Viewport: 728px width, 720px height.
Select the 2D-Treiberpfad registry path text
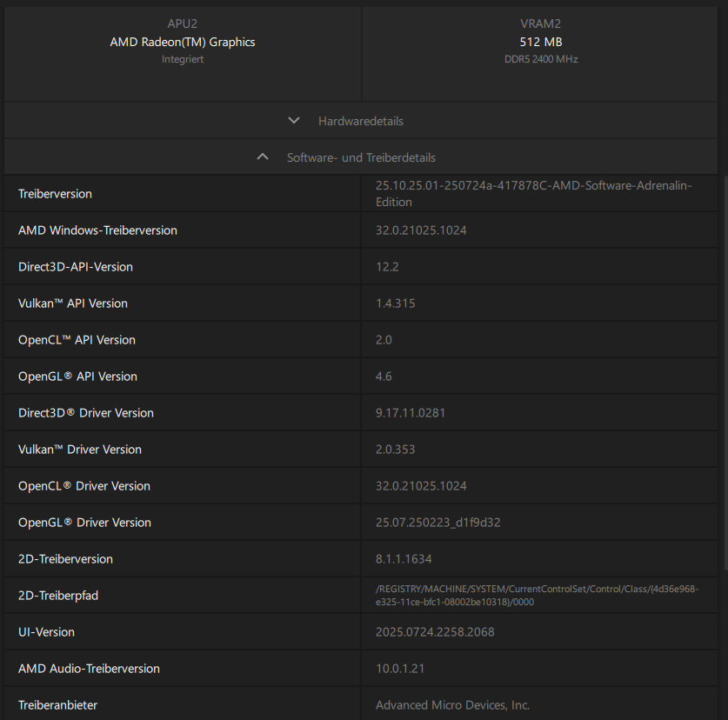pos(537,596)
